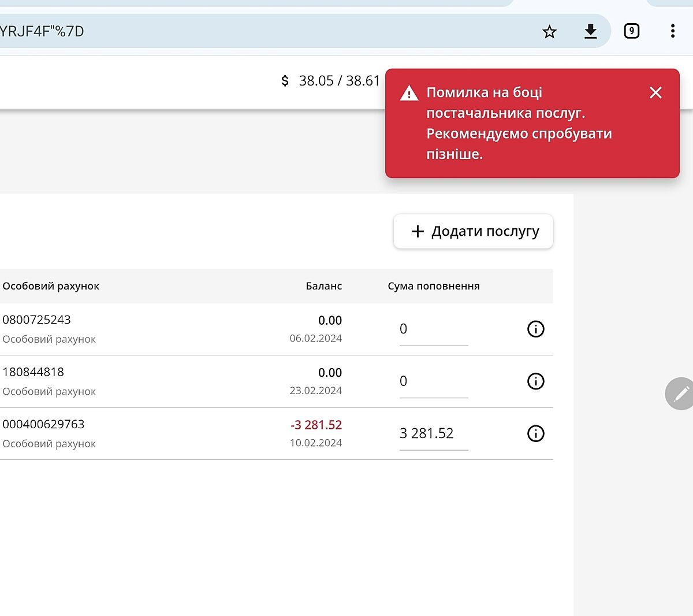Edit the 3 281.52 top-up amount field
Viewport: 693px width, 616px height.
(x=433, y=433)
